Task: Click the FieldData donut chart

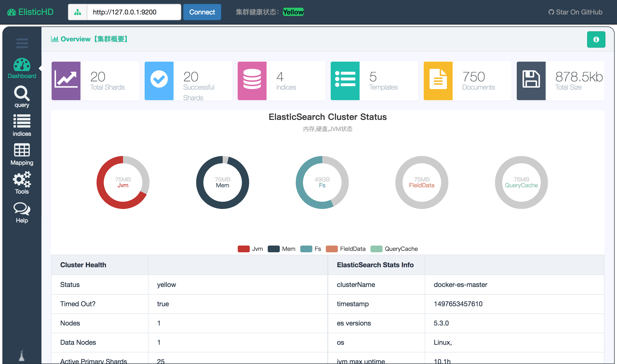Action: click(x=422, y=182)
